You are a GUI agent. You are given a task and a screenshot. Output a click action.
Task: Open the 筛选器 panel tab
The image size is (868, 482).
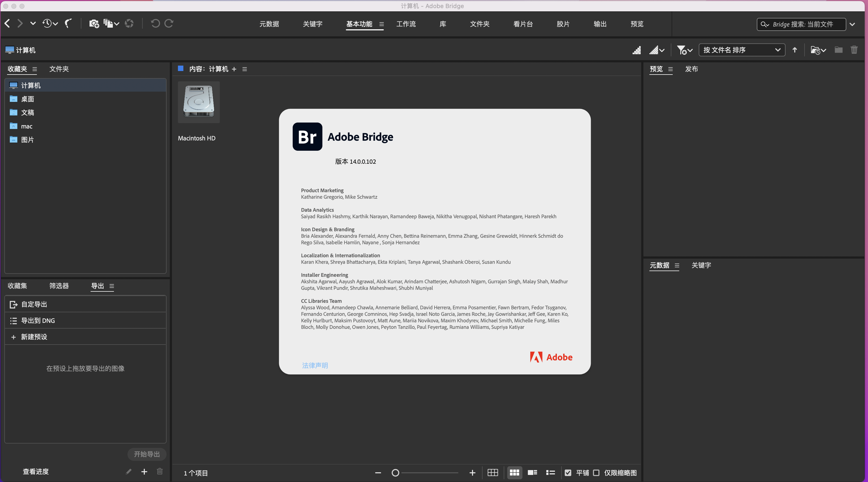coord(59,286)
